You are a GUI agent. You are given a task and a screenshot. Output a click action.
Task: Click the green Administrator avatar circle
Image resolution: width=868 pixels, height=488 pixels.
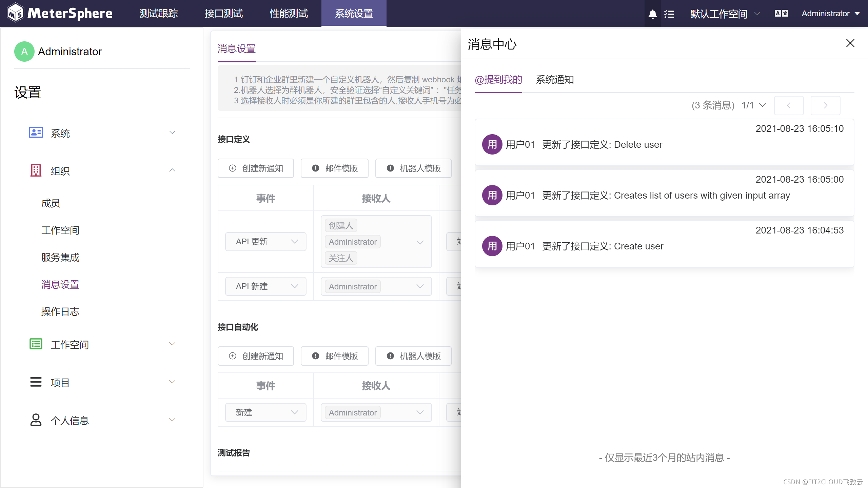point(24,52)
